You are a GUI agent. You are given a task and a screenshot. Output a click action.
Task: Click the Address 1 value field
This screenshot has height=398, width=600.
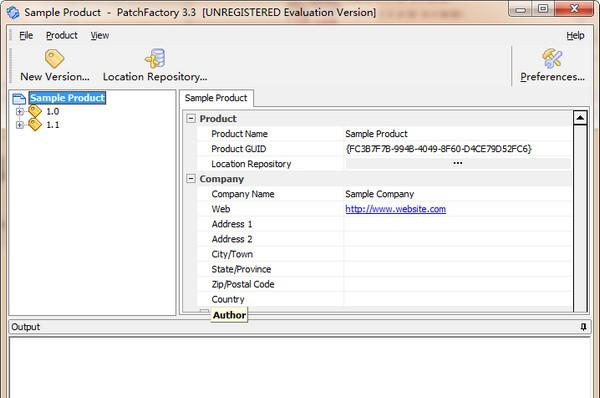457,224
